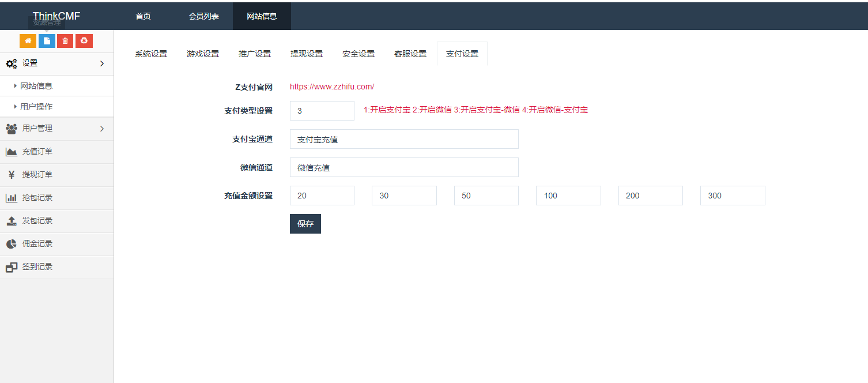This screenshot has height=383, width=868.
Task: Open 充值订单 from the sidebar
Action: point(37,152)
